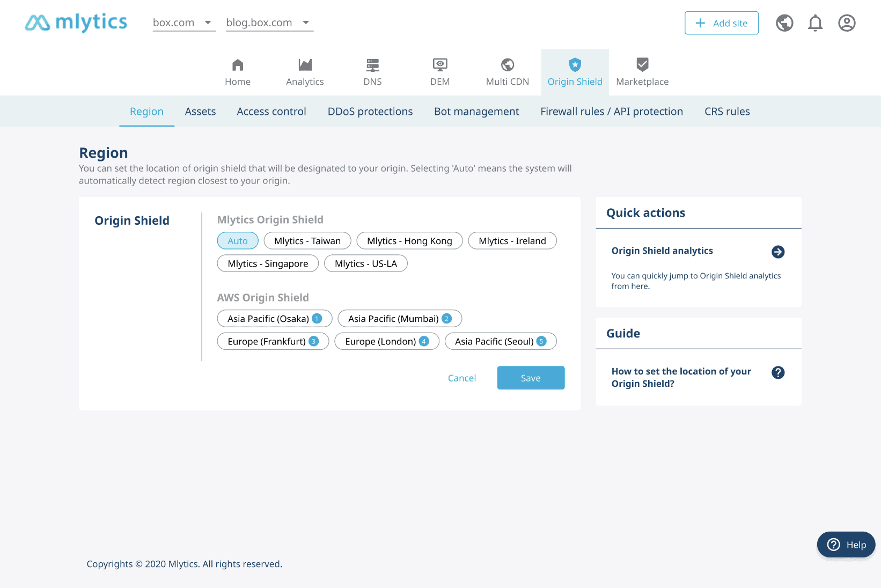Open the Bot management tab
This screenshot has width=881, height=588.
(476, 112)
